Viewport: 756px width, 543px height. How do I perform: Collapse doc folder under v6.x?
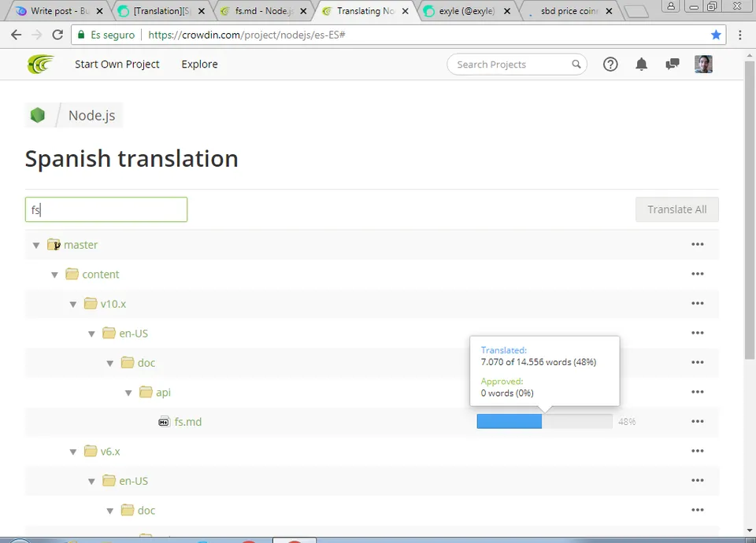click(x=110, y=511)
